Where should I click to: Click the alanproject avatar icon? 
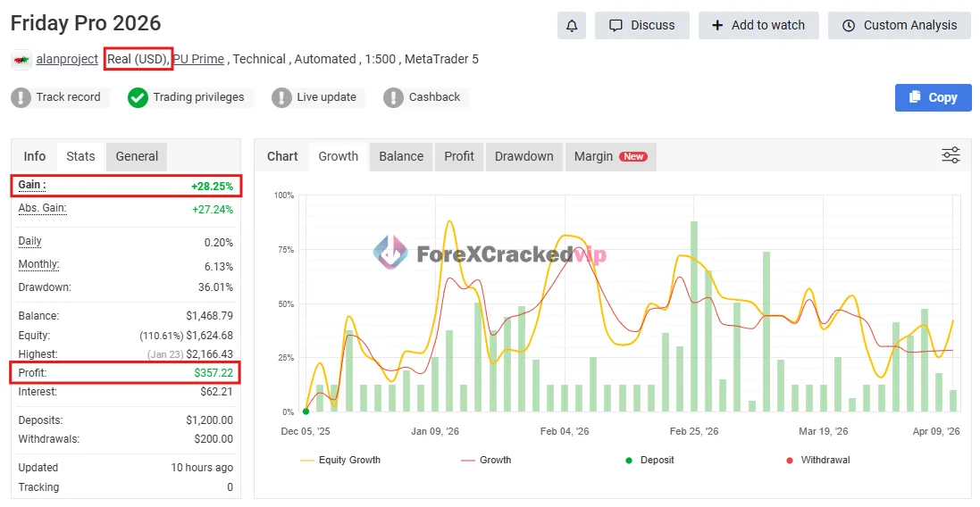[21, 60]
